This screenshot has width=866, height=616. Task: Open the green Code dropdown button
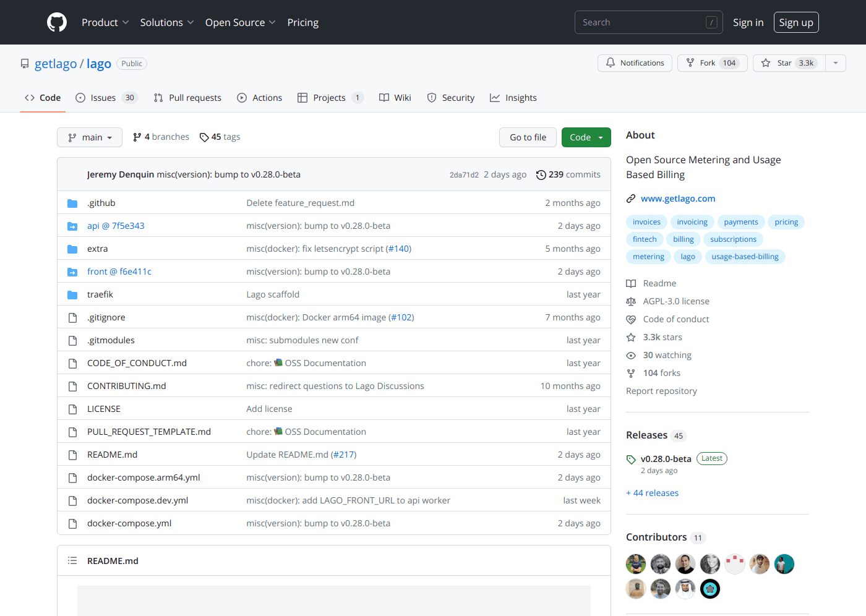click(586, 137)
